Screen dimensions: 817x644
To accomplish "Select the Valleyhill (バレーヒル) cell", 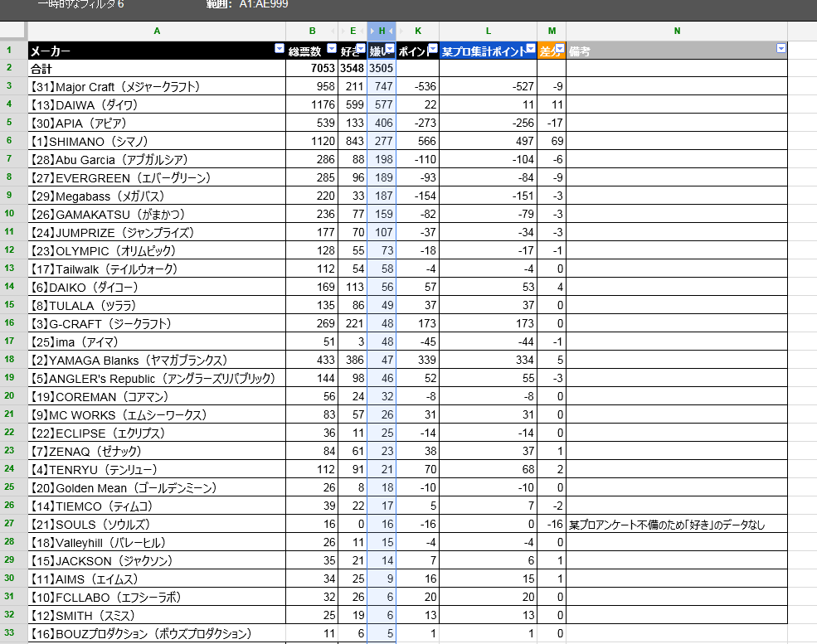I will pyautogui.click(x=157, y=542).
